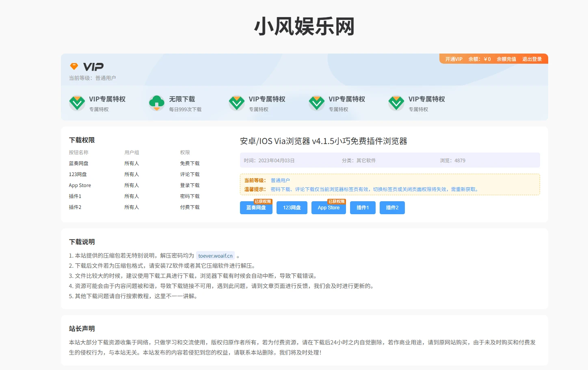Screen dimensions: 588x370
Task: Click the toever.woaif.cn password code
Action: (x=216, y=256)
